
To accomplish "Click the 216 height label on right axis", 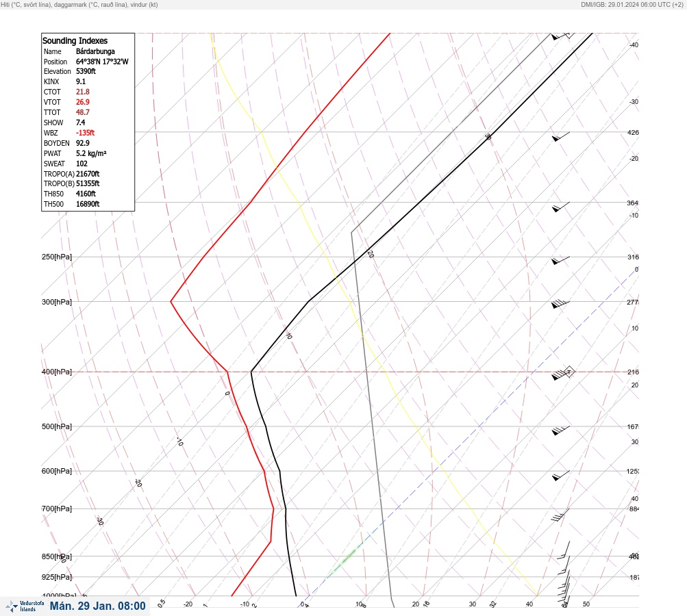I will 633,372.
